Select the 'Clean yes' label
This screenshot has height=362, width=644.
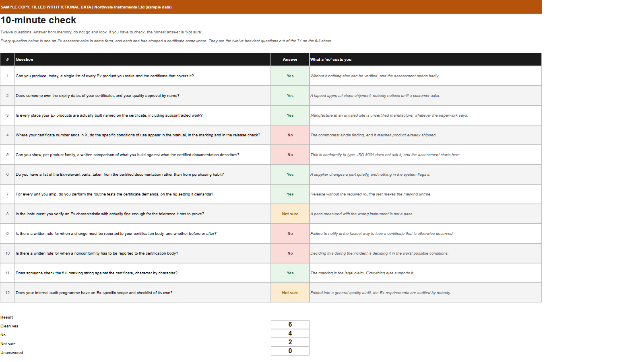click(x=9, y=326)
